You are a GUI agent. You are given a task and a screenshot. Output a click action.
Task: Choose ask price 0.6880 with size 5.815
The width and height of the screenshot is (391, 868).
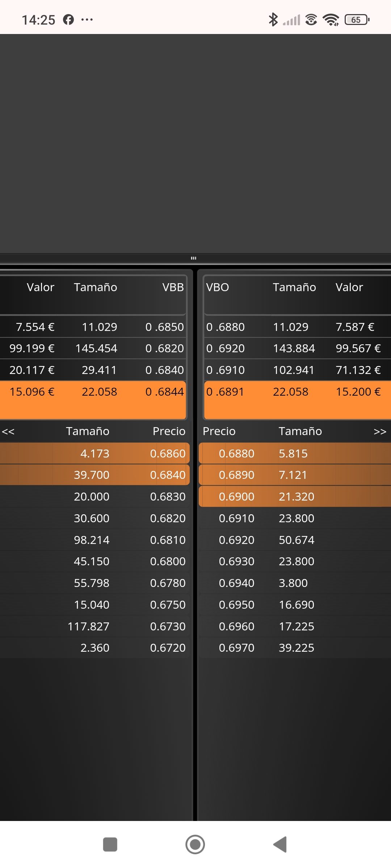(295, 453)
